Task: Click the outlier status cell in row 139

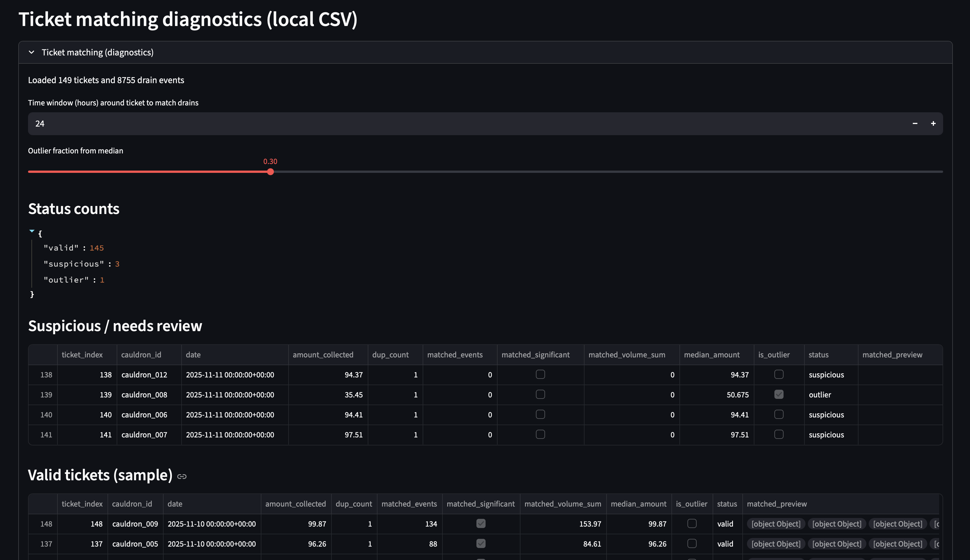Action: click(820, 395)
